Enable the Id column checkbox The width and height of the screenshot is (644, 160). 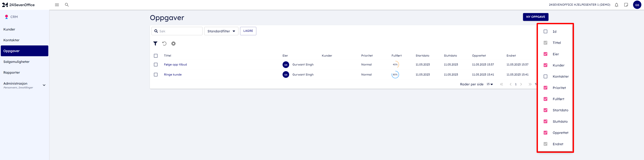[545, 32]
